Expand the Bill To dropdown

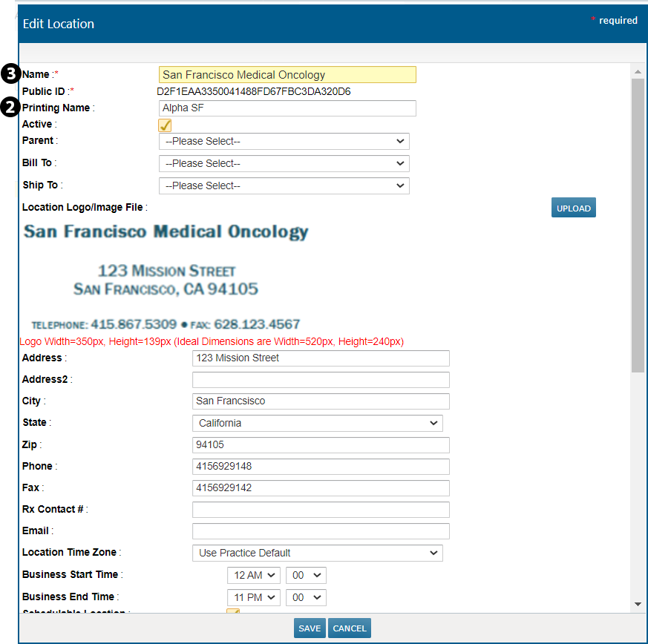point(284,164)
